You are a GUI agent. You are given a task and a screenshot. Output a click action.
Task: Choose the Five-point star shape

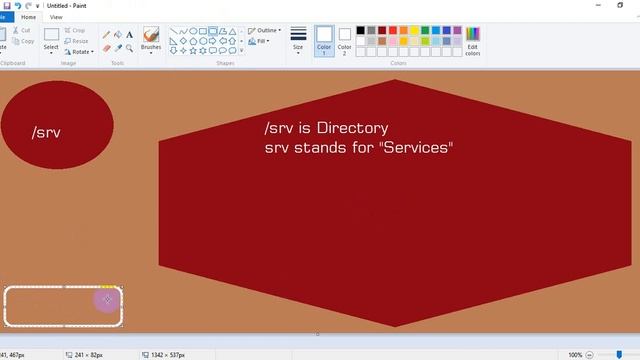(x=193, y=51)
